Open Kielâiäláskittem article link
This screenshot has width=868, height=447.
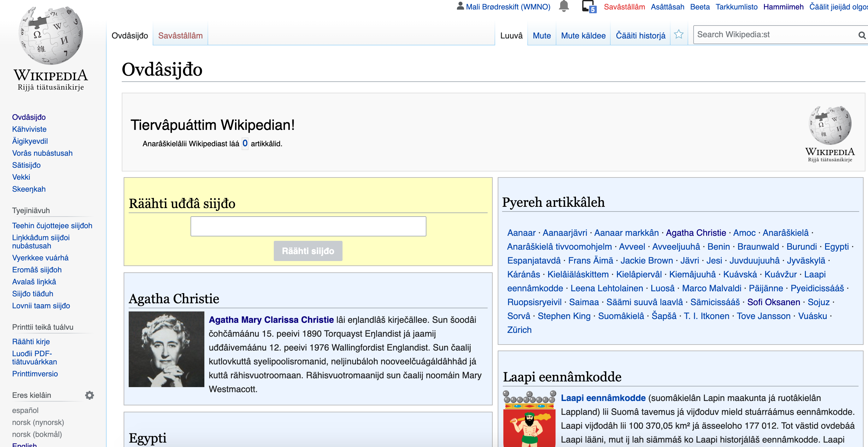pos(578,275)
